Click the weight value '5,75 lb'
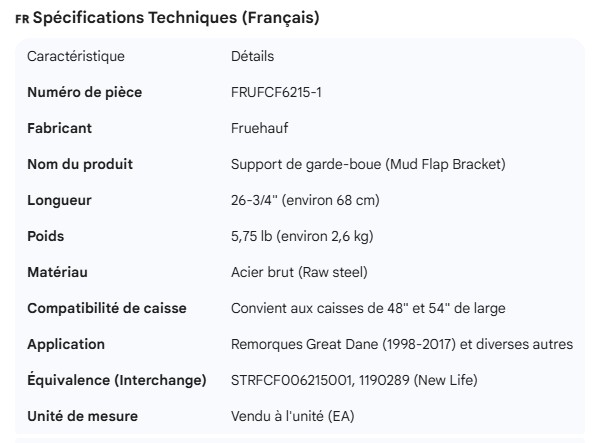The image size is (600, 443). pyautogui.click(x=254, y=236)
